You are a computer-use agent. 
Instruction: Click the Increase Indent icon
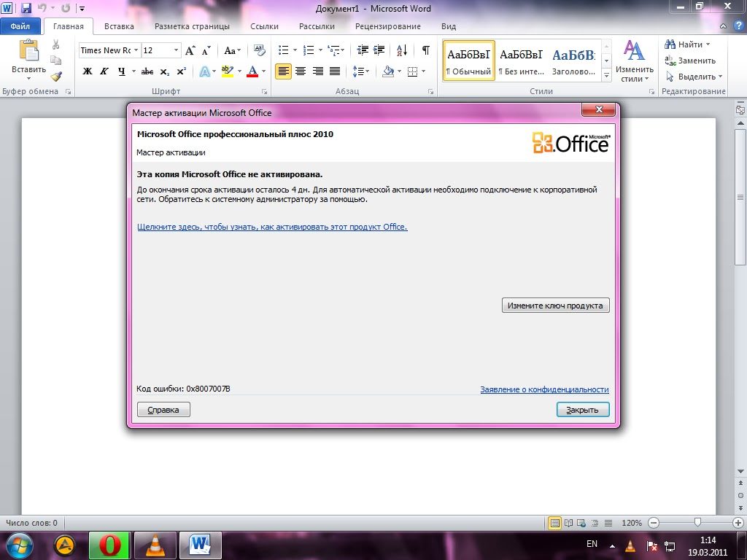379,50
